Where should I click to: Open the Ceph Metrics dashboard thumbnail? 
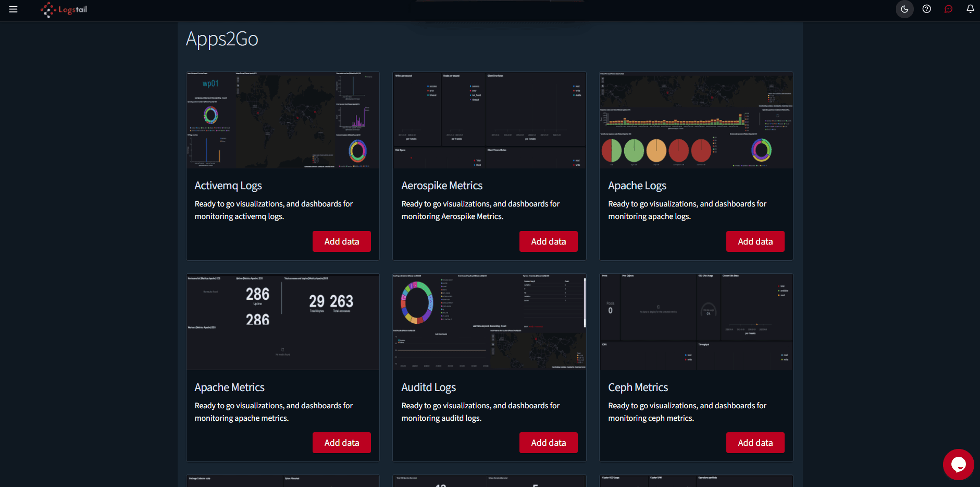click(696, 322)
